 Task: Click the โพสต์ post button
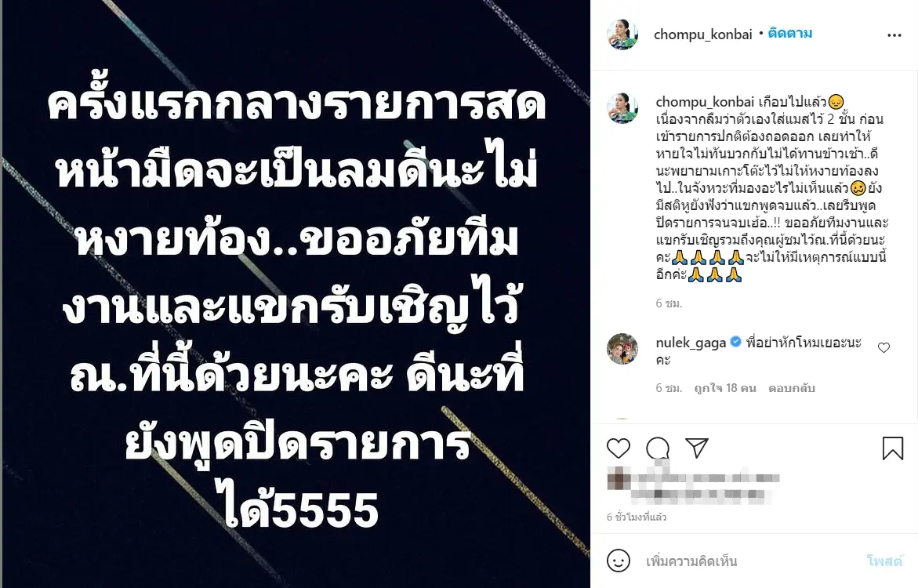tap(884, 561)
